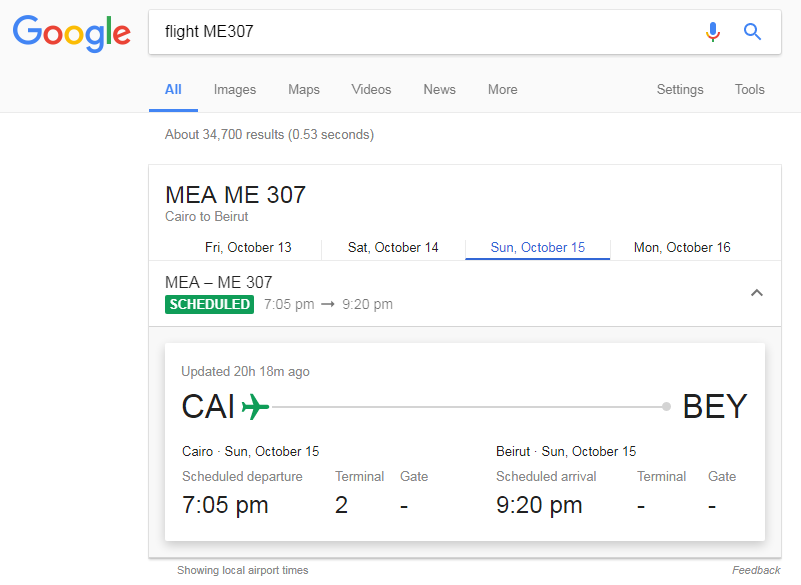801x585 pixels.
Task: Go to the News tab
Action: 439,89
